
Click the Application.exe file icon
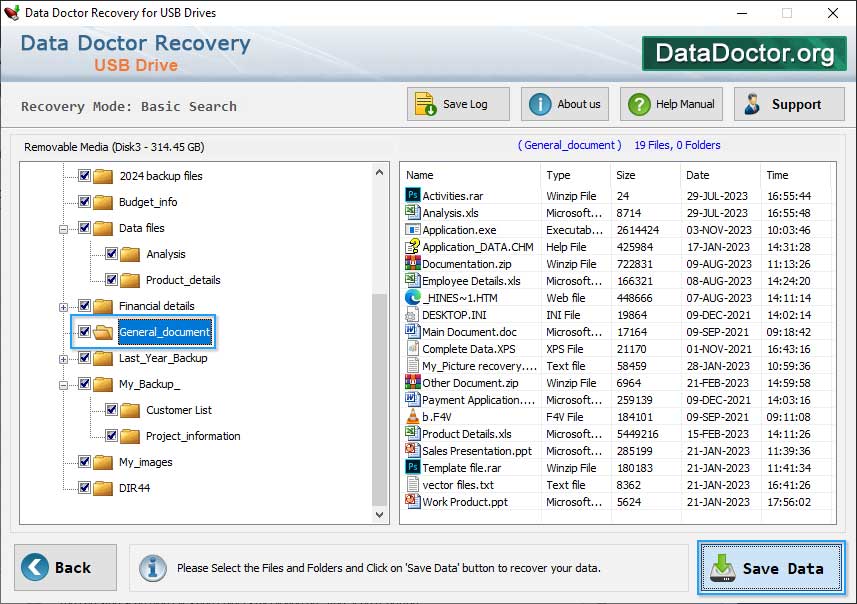tap(413, 229)
